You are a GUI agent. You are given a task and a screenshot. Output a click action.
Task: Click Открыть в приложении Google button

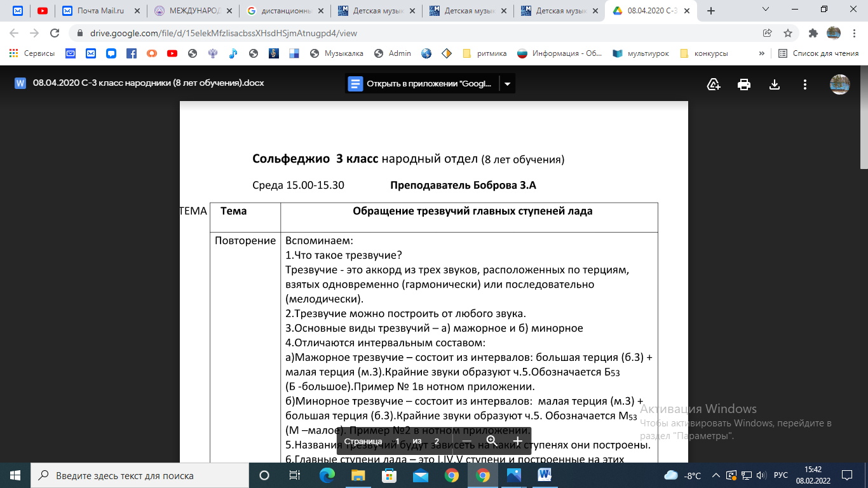pyautogui.click(x=422, y=84)
